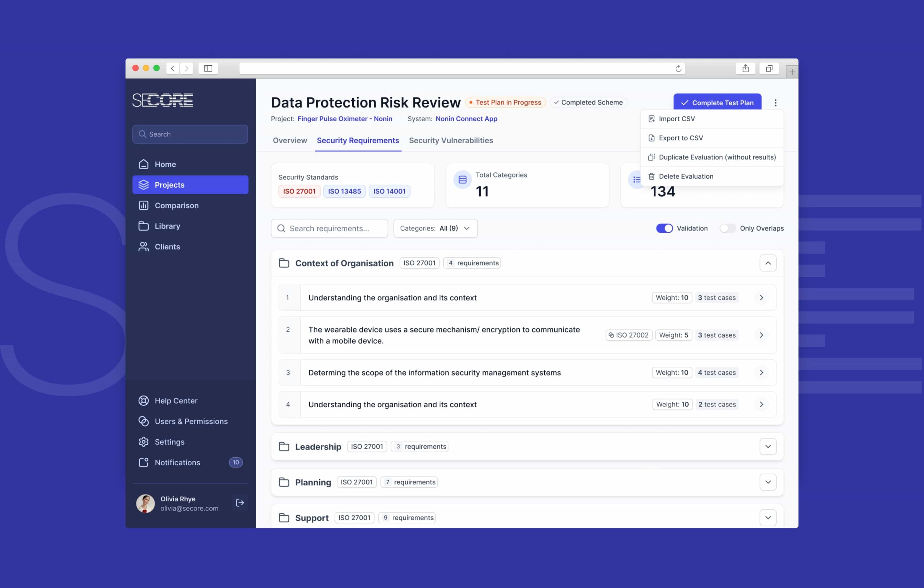This screenshot has height=588, width=924.
Task: Select Duplicate Evaluation (without results)
Action: [712, 157]
